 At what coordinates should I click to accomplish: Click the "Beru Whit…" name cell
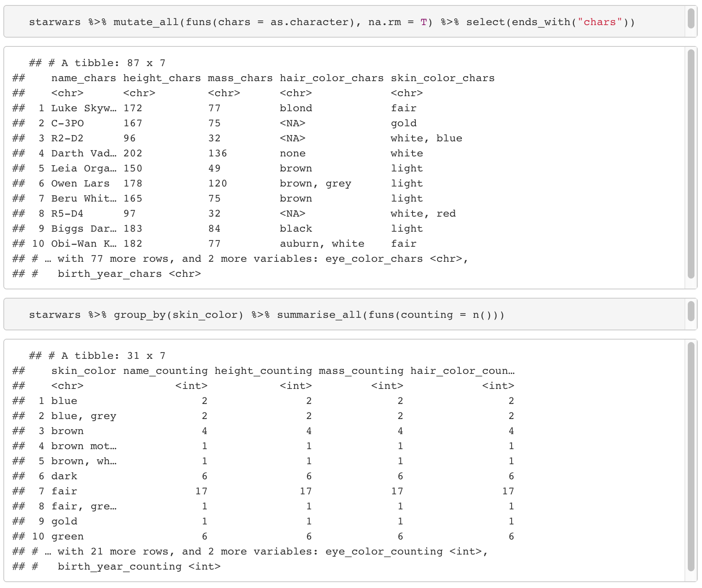[84, 199]
